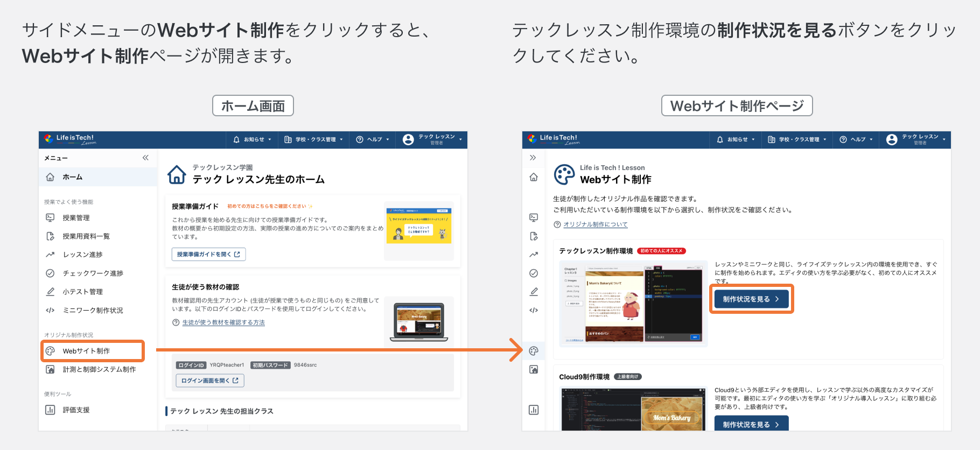Click 初めての人にオススメ red badge
This screenshot has height=450, width=980.
(661, 251)
